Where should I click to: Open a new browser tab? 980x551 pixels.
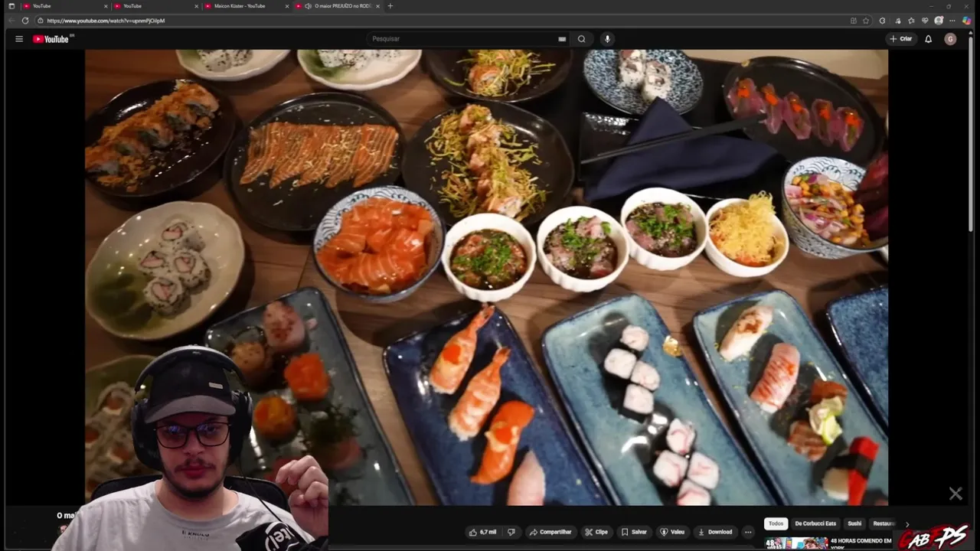pos(390,6)
